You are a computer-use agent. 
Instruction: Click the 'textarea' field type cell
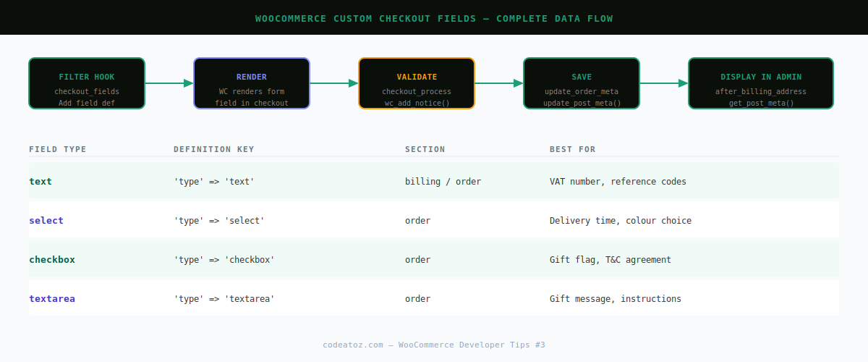[x=52, y=298]
